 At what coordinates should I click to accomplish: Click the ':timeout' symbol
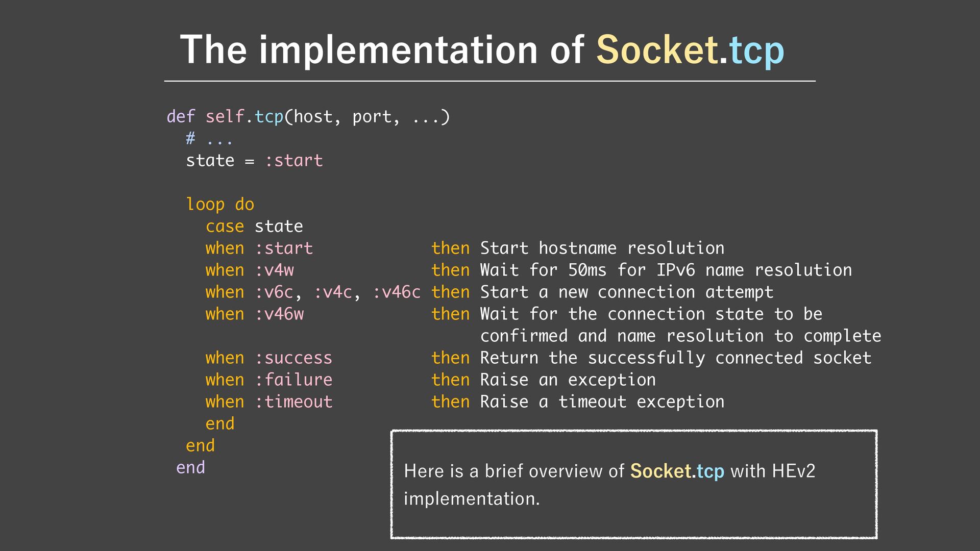294,402
